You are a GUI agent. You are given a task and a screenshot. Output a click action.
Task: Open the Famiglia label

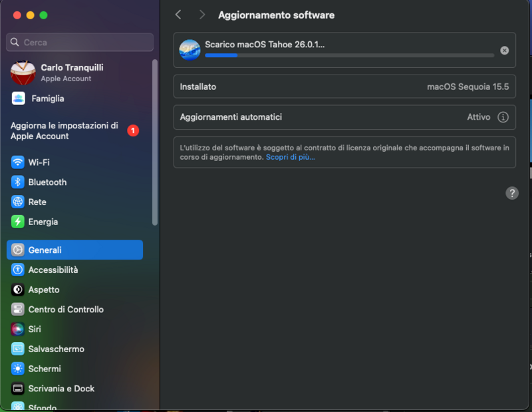pyautogui.click(x=48, y=99)
